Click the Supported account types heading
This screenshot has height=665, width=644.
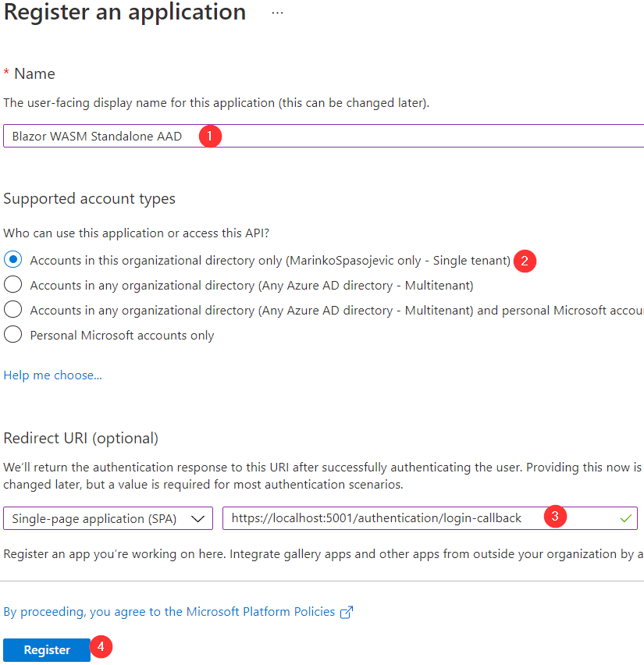click(x=89, y=199)
